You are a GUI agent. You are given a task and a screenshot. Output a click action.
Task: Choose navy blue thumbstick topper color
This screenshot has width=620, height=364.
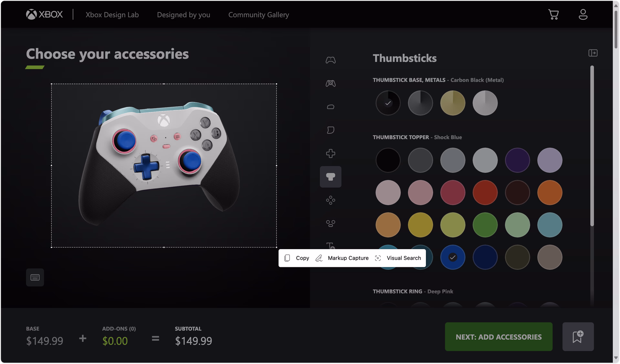[485, 257]
